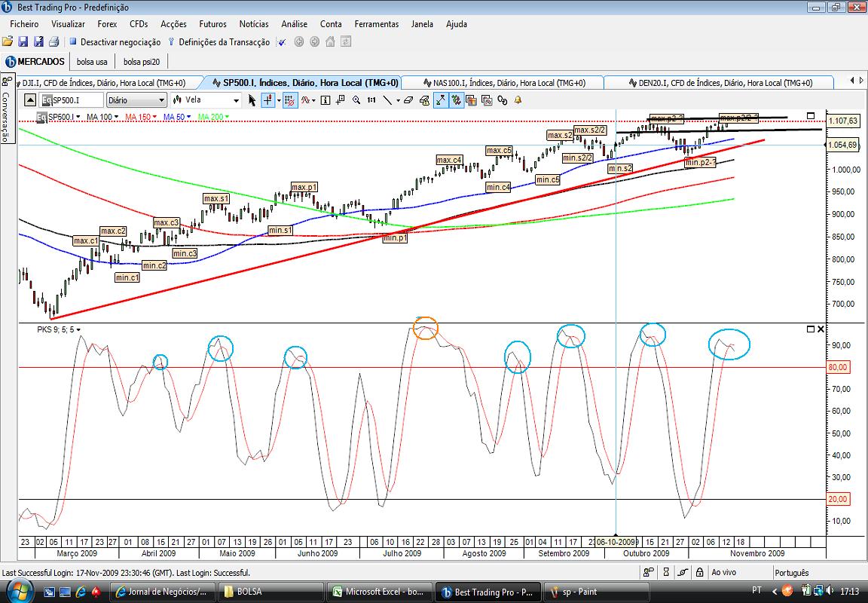Maximize the PKS indicator panel
This screenshot has width=868, height=603.
coord(811,329)
